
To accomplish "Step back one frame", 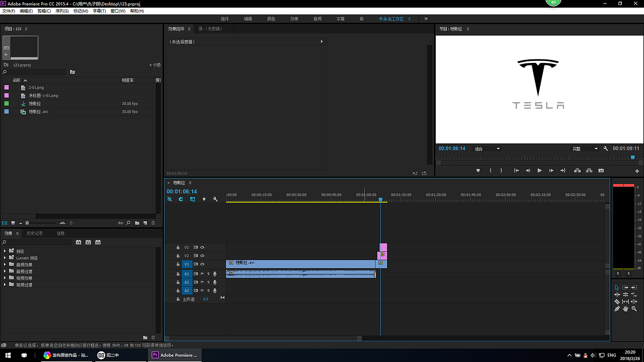I will pyautogui.click(x=528, y=170).
